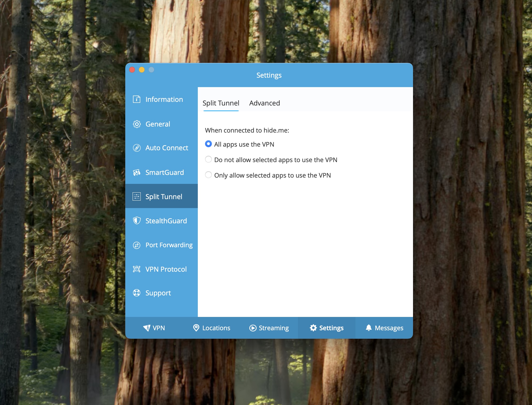
Task: Select the Split Tunnel sliders icon
Action: coord(137,196)
